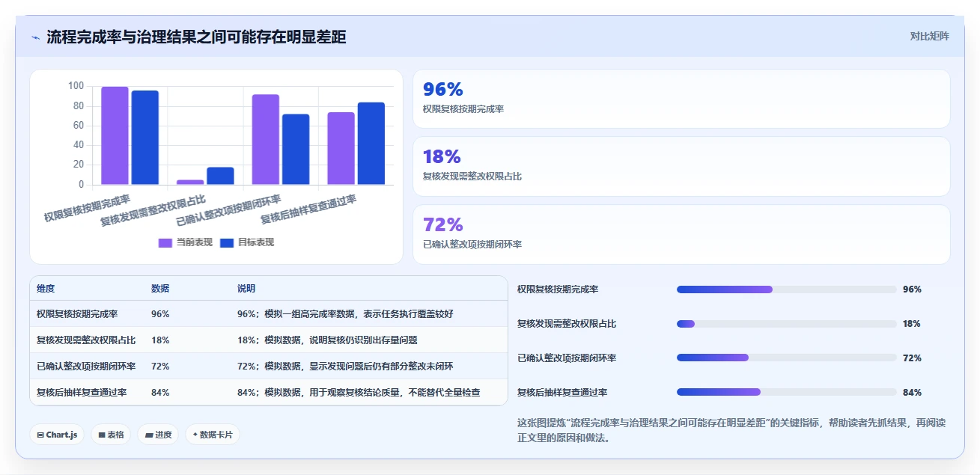Click the purple 当前表现 bar for 已确认整改项按期闭环率
The height and width of the screenshot is (475, 980).
(x=266, y=139)
